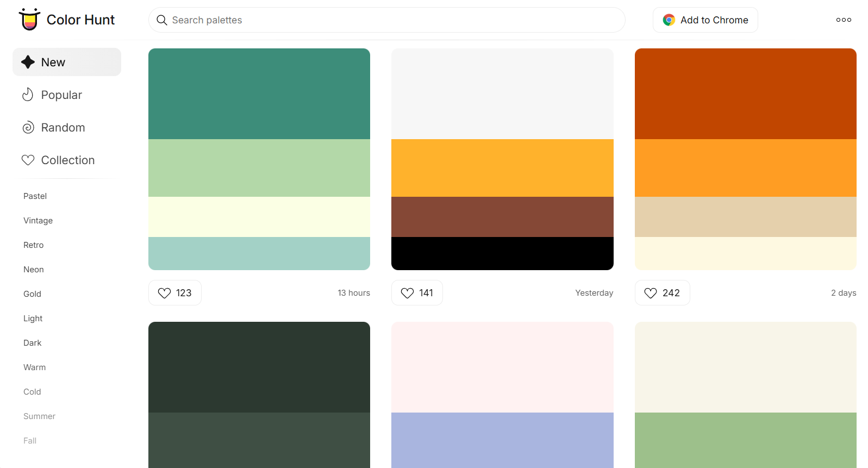
Task: Select the off-white swatch above amber
Action: (502, 93)
